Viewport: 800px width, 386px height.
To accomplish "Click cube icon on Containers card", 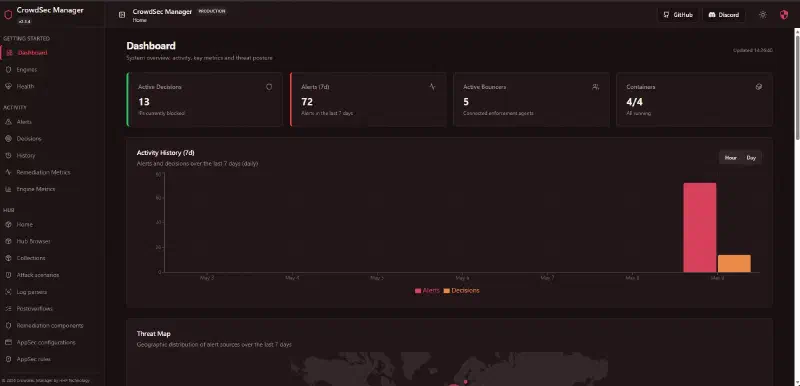I will pos(759,87).
